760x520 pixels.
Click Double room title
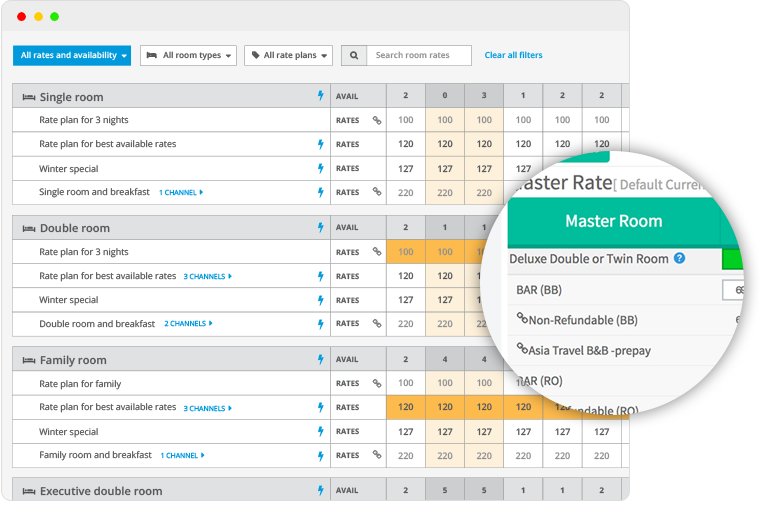pyautogui.click(x=75, y=228)
